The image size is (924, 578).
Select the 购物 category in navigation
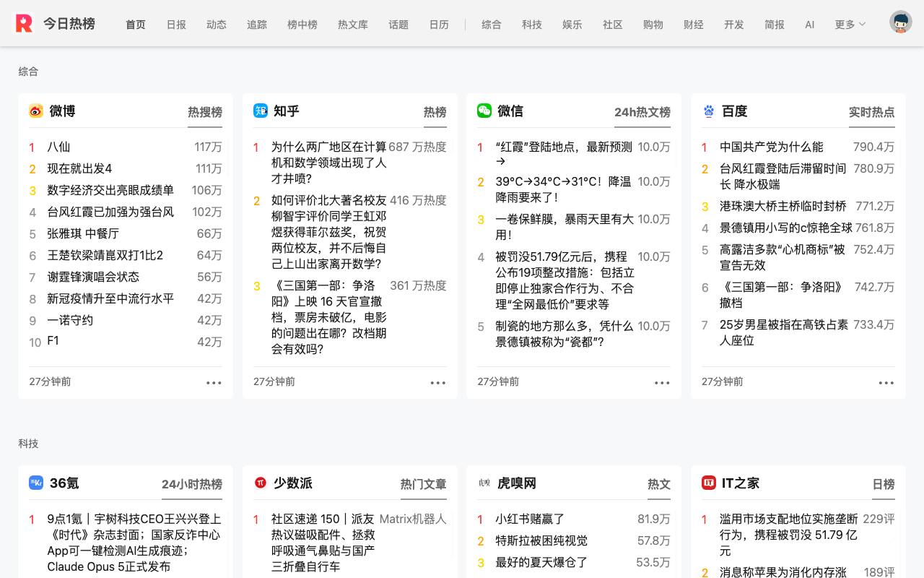point(653,24)
